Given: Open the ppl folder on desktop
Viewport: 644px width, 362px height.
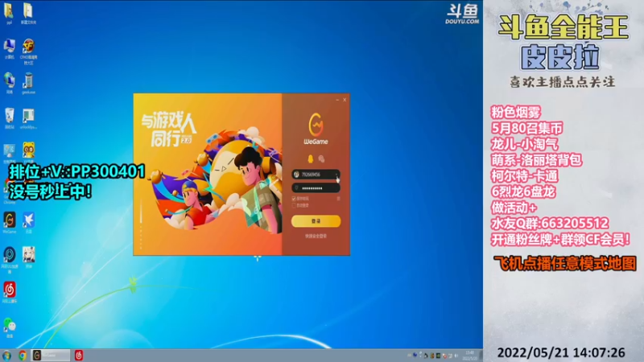Looking at the screenshot, I should coord(9,13).
